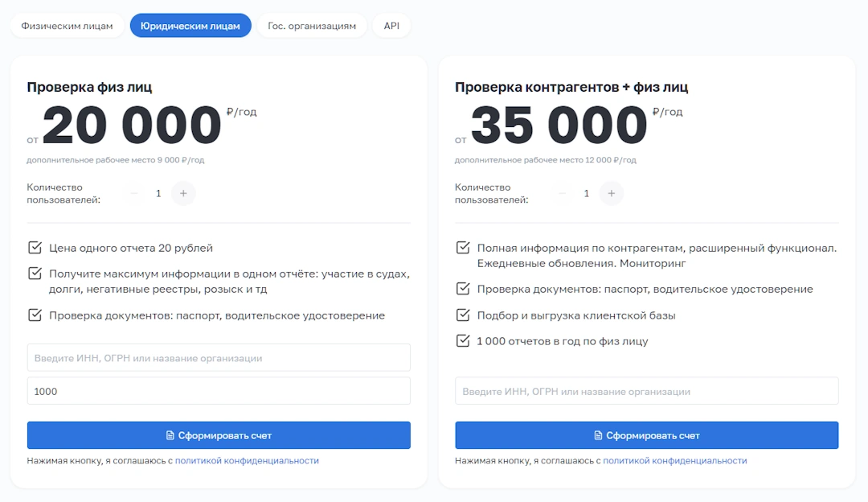The width and height of the screenshot is (868, 502).
Task: Click the plus icon in the right card
Action: [x=612, y=193]
